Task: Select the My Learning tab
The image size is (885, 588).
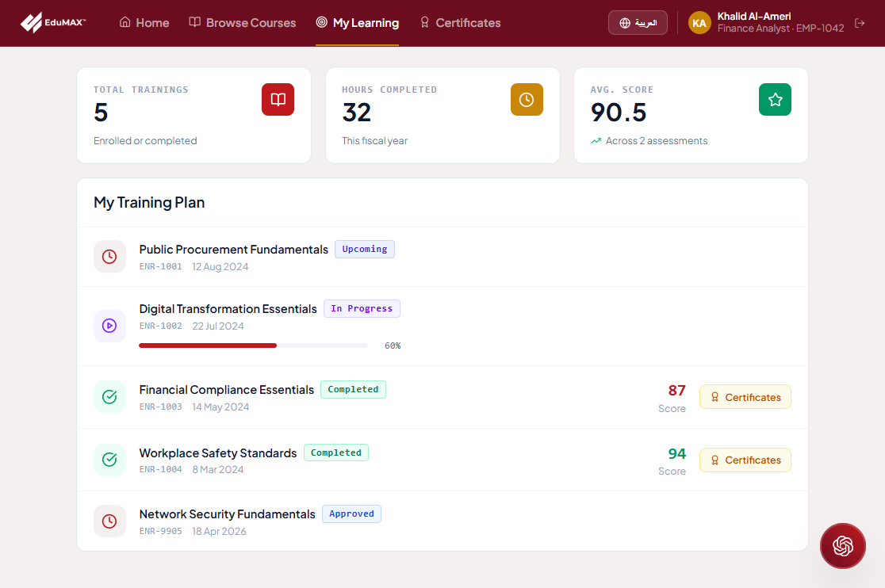Action: [x=358, y=22]
